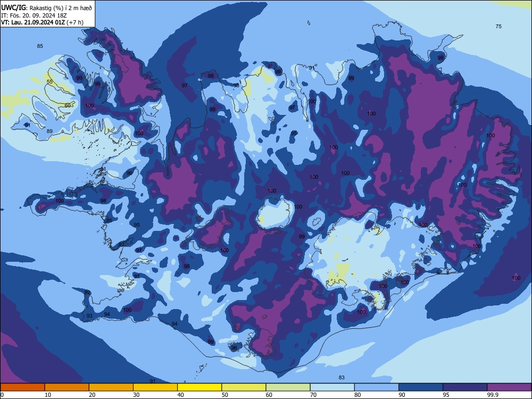This screenshot has width=532, height=399.
Task: Click the map value '89' in the Westfjords
Action: tap(49, 131)
